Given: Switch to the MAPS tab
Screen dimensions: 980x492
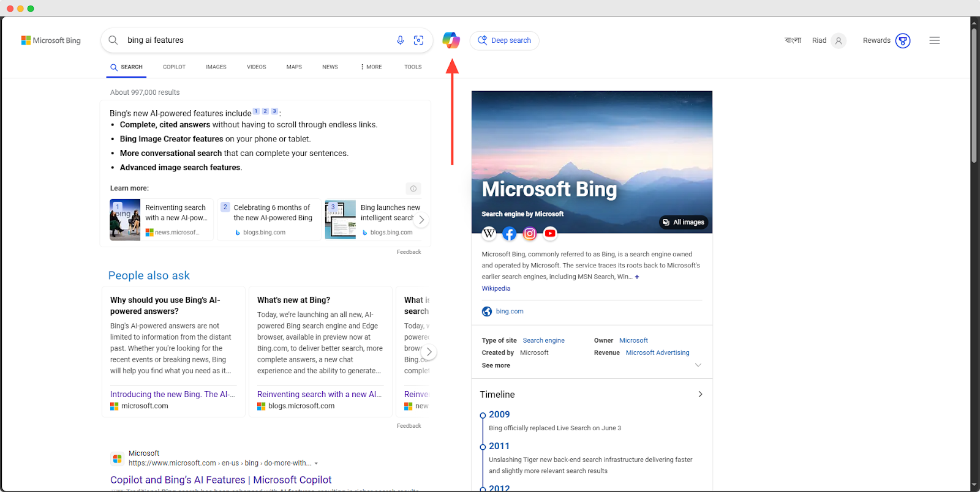Looking at the screenshot, I should point(294,67).
